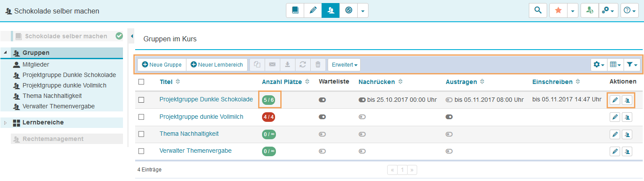Image resolution: width=644 pixels, height=181 pixels.
Task: Create a new group via Neue Gruppe
Action: [162, 64]
